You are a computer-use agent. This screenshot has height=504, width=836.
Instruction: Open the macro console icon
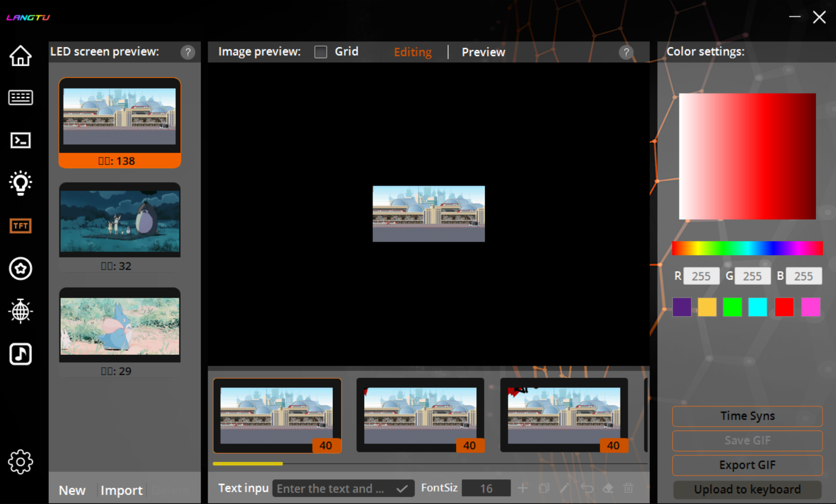(20, 140)
